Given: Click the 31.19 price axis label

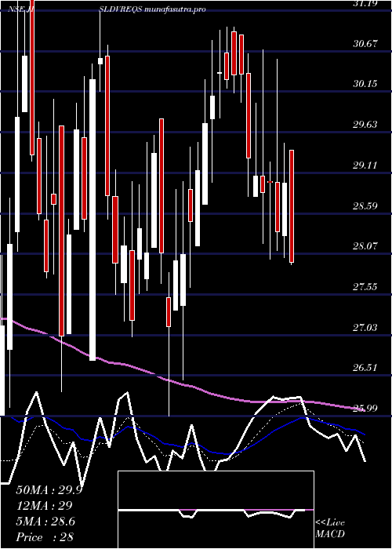Looking at the screenshot, I should (366, 3).
